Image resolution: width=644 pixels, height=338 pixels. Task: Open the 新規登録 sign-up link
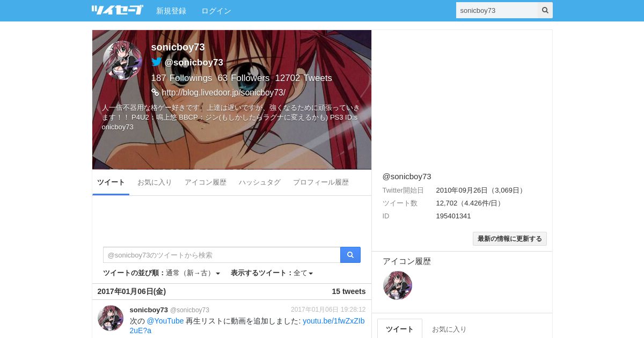[171, 11]
